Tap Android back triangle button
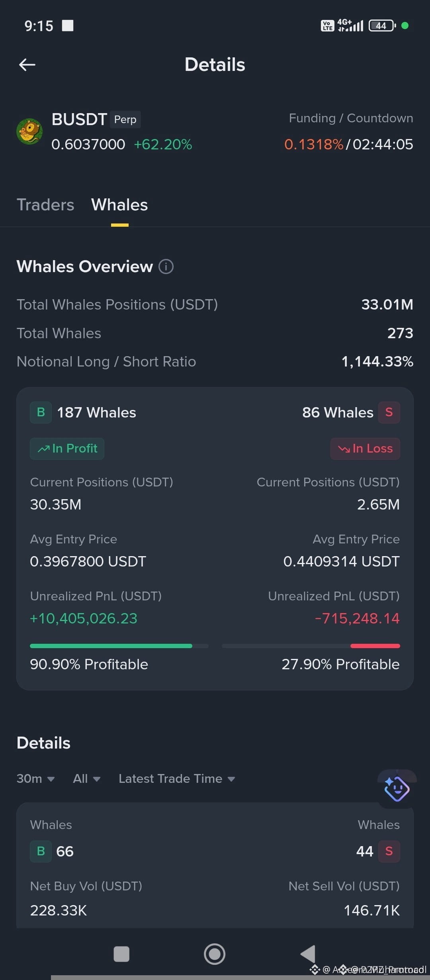 308,954
